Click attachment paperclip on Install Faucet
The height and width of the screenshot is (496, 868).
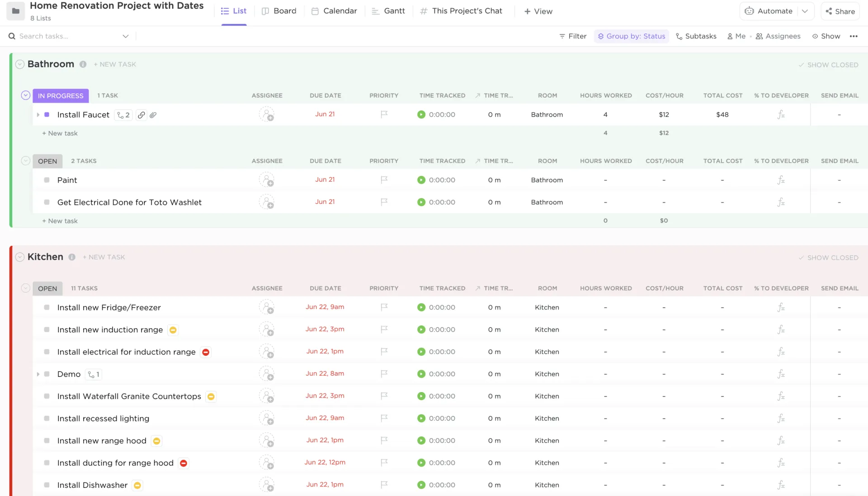tap(153, 115)
